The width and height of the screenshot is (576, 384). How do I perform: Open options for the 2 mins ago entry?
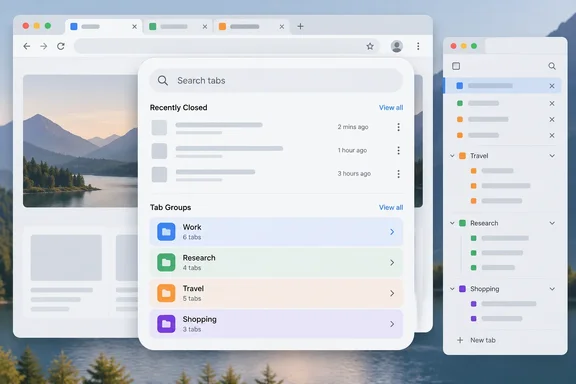click(x=399, y=127)
